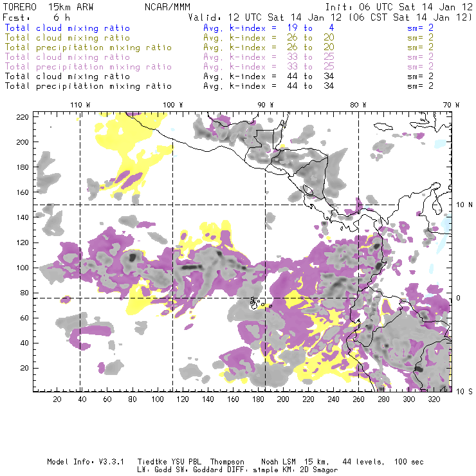Click the 'Valid: 12 UTC Sat 14 Jan 12' text
This screenshot has width=476, height=476.
[x=265, y=17]
